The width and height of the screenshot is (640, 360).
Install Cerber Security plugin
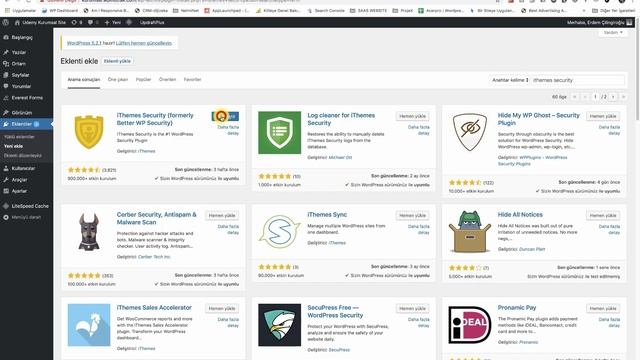tap(222, 216)
